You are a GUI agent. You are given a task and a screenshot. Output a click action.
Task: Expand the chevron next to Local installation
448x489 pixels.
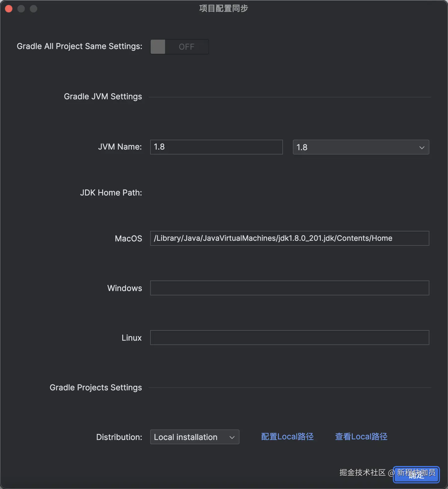pos(232,437)
